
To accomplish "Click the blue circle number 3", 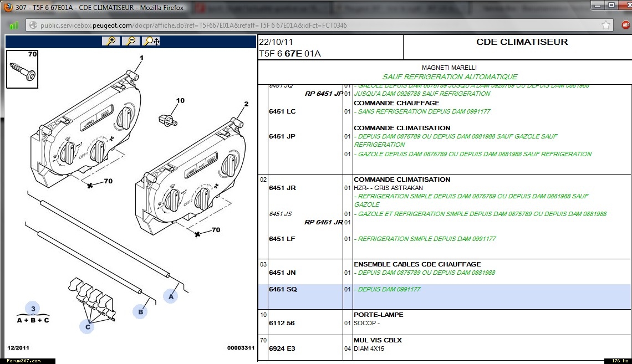I will coord(33,309).
